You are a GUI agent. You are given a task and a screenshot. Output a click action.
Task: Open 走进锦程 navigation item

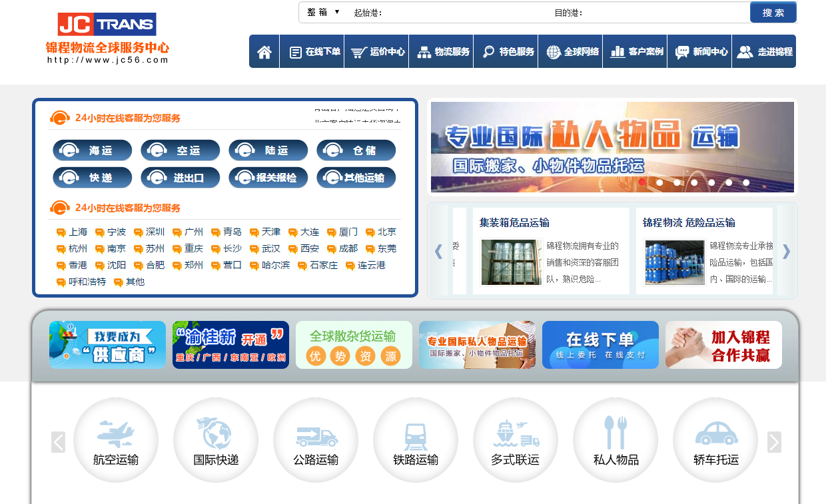tap(764, 51)
